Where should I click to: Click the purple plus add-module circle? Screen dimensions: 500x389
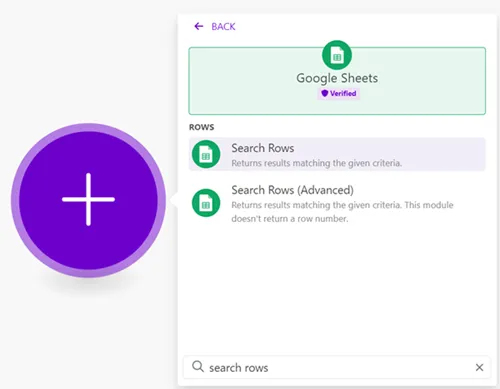pos(88,200)
